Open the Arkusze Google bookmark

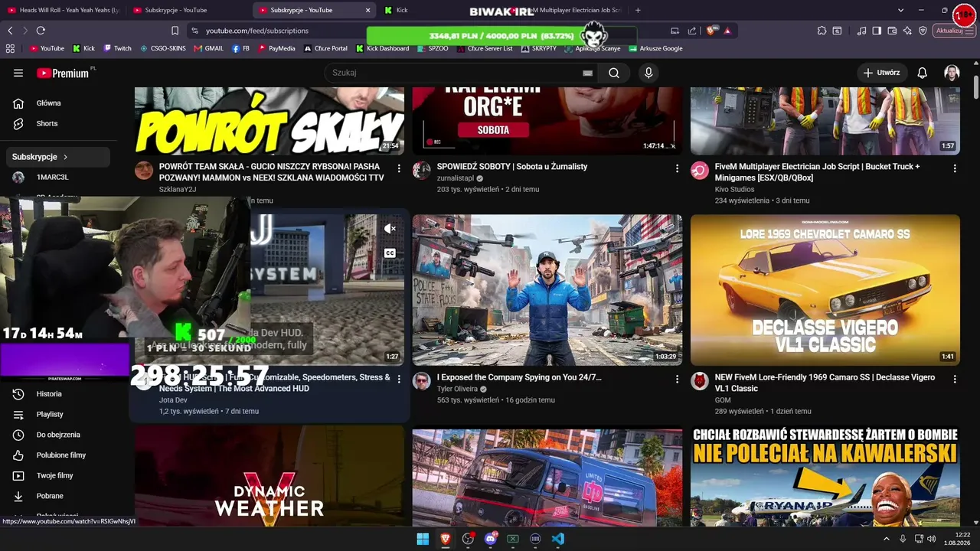point(655,48)
